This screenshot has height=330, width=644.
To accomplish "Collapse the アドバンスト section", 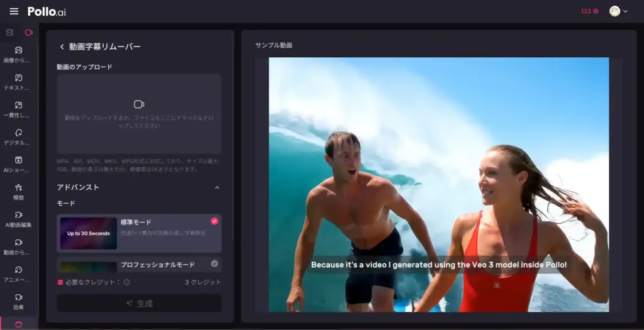I will tap(217, 187).
